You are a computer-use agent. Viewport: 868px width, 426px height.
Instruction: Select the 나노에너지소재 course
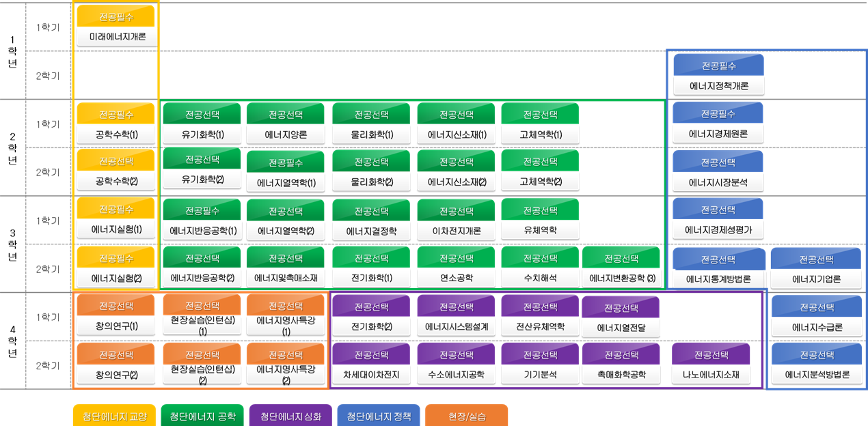click(710, 365)
